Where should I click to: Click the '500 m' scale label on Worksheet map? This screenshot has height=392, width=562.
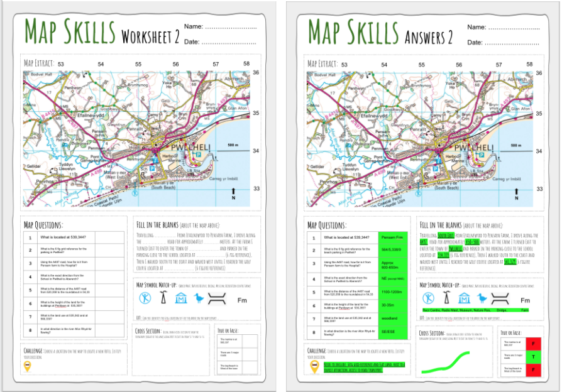click(233, 145)
